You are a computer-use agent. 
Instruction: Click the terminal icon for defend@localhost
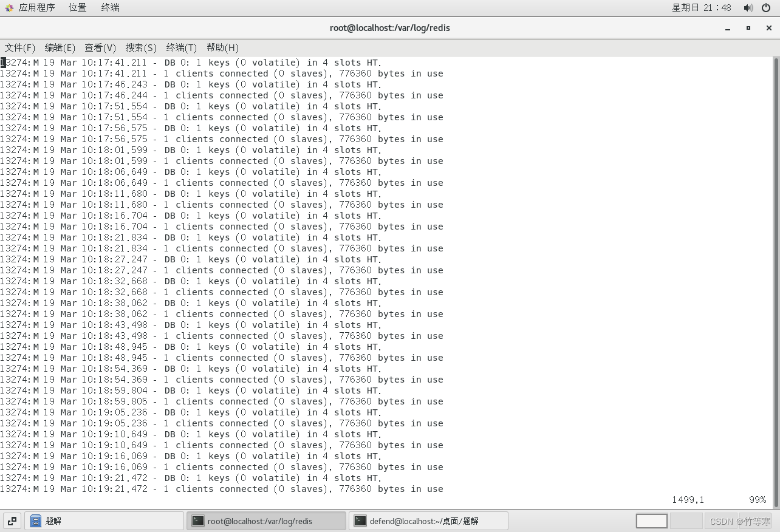(x=360, y=521)
